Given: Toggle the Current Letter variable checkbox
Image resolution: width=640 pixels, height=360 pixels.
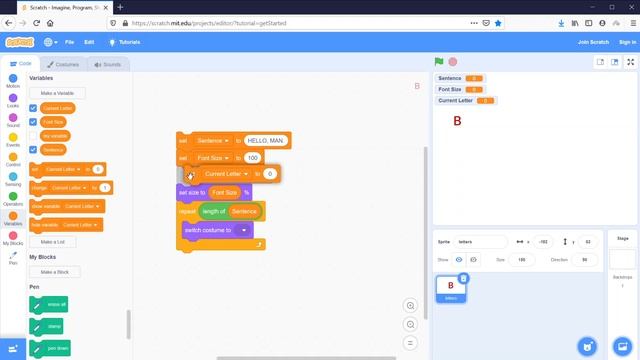Looking at the screenshot, I should click(x=33, y=108).
